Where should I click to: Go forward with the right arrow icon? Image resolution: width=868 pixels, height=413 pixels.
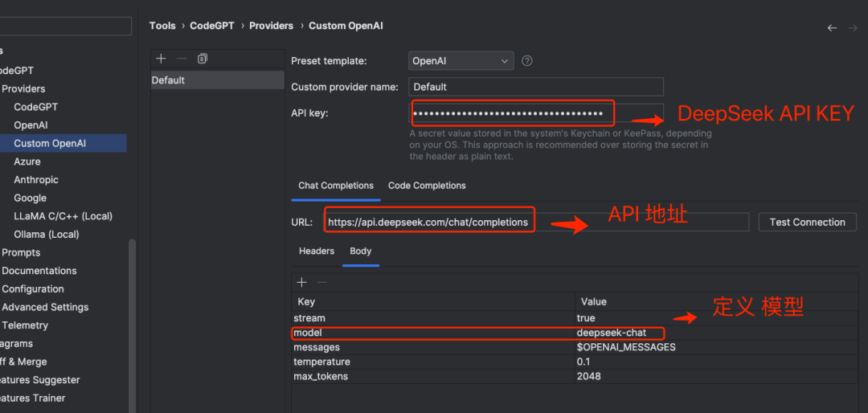pos(853,27)
